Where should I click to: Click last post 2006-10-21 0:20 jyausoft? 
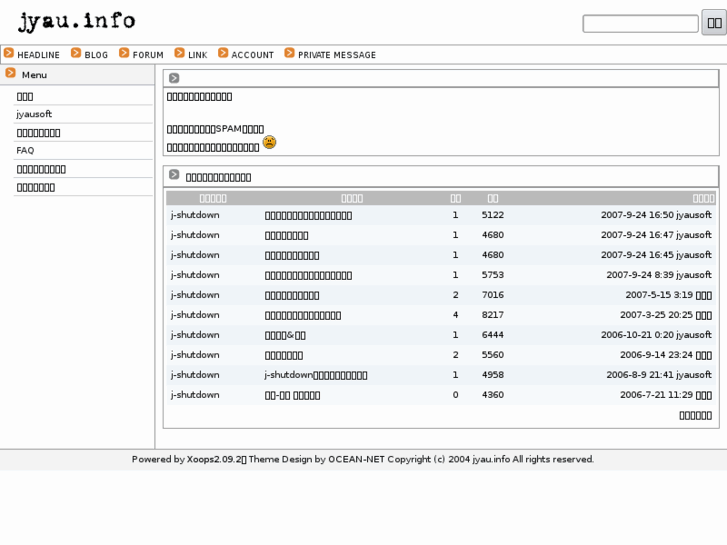pos(656,334)
